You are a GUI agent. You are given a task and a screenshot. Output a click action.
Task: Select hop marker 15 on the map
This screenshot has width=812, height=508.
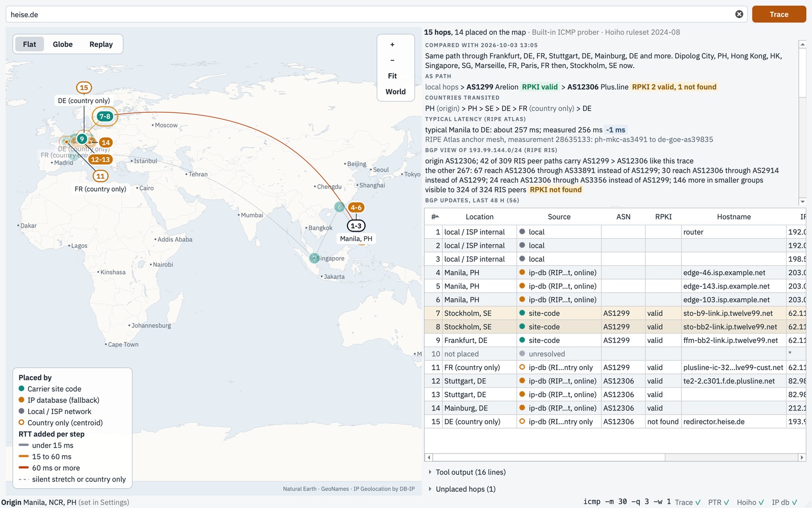pyautogui.click(x=84, y=87)
